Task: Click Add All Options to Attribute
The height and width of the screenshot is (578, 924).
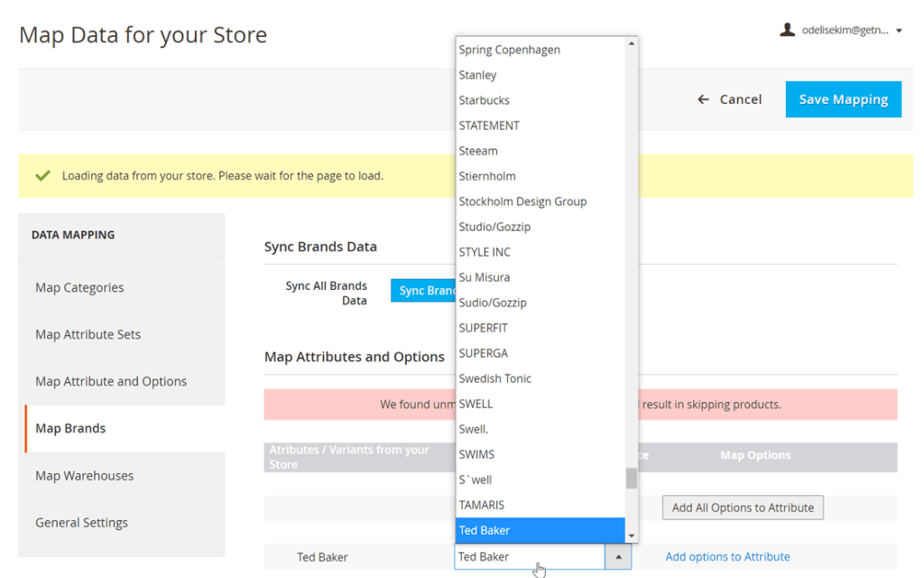Action: coord(743,508)
